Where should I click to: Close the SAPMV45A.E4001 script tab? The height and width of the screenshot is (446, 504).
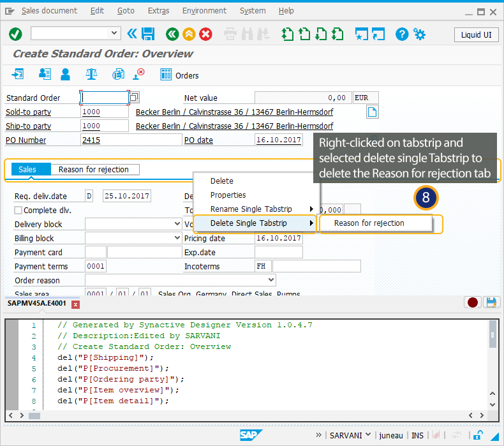75,304
